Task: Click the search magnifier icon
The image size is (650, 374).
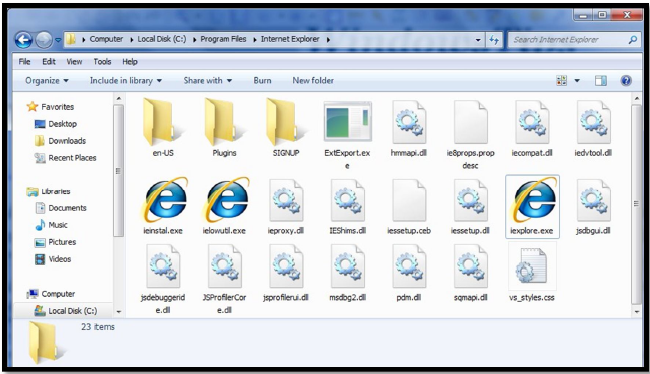Action: pos(633,40)
